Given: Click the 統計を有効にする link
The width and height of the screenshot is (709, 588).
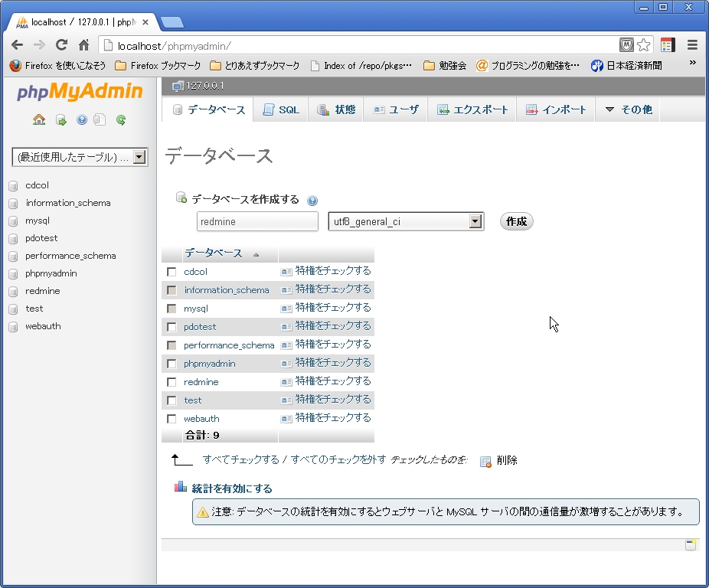Looking at the screenshot, I should [232, 489].
